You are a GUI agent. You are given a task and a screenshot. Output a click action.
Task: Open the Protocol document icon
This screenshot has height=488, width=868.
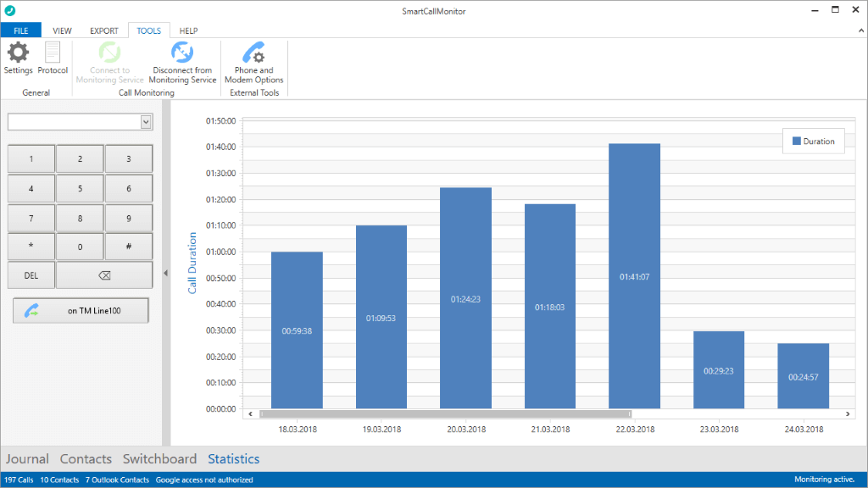[x=53, y=53]
